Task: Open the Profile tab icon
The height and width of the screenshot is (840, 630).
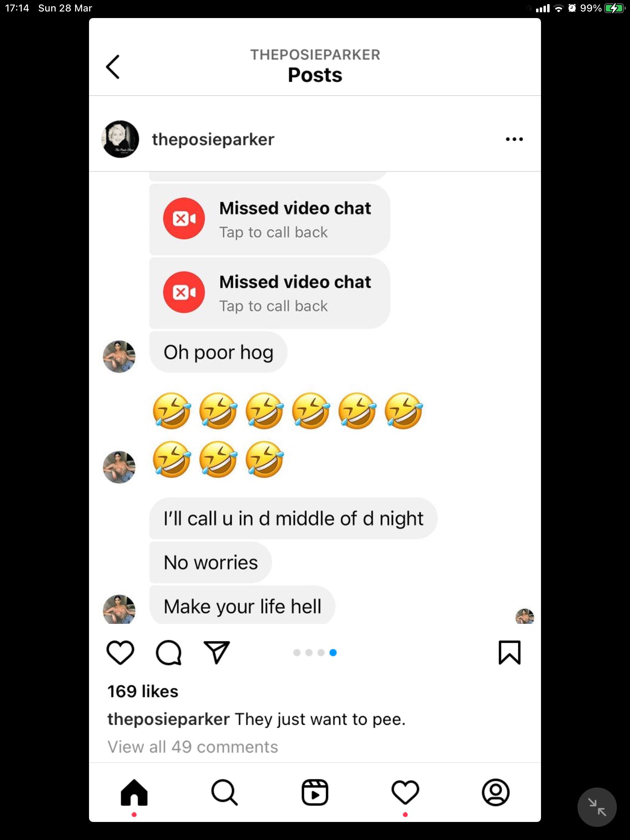Action: 495,792
